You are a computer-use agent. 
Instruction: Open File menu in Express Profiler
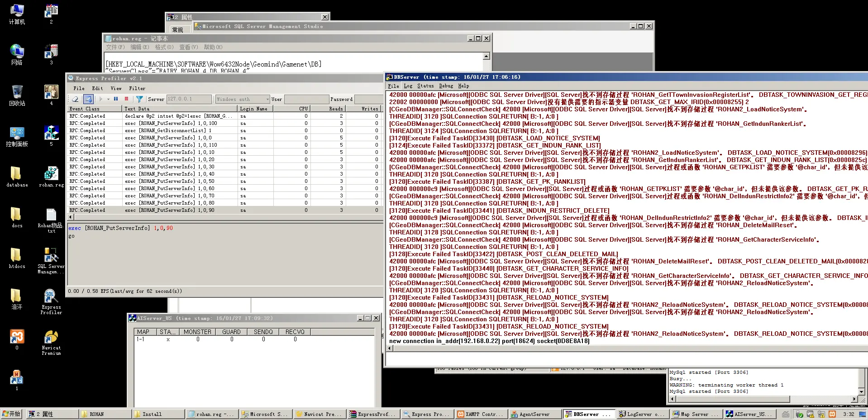coord(79,89)
